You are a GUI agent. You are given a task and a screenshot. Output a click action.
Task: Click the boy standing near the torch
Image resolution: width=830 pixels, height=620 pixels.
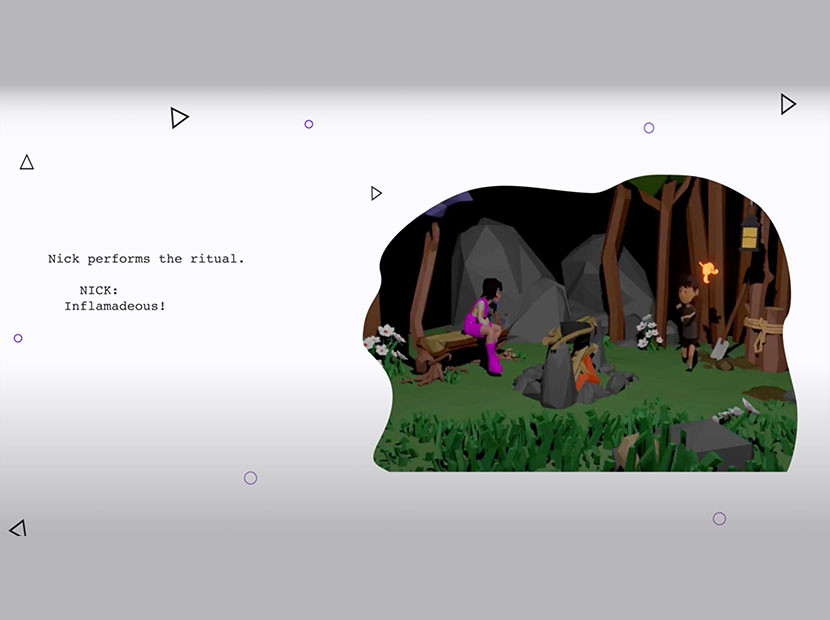click(687, 318)
